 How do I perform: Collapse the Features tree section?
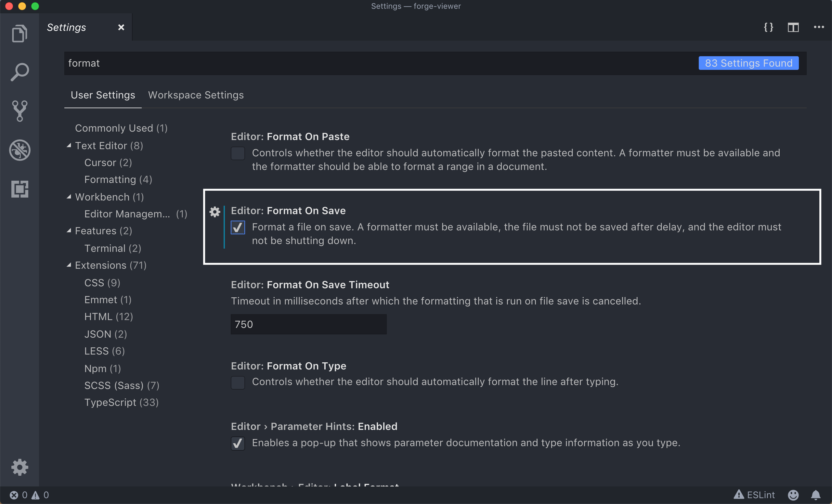pyautogui.click(x=69, y=231)
